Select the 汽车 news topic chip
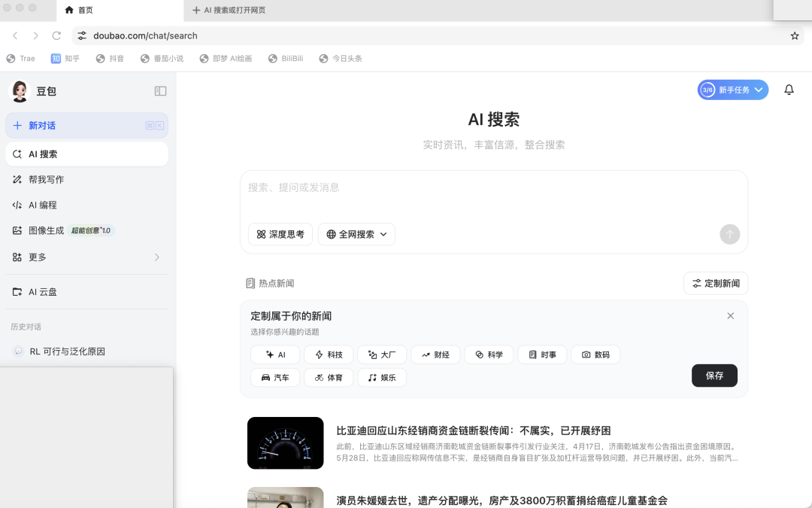This screenshot has width=812, height=508. click(275, 377)
